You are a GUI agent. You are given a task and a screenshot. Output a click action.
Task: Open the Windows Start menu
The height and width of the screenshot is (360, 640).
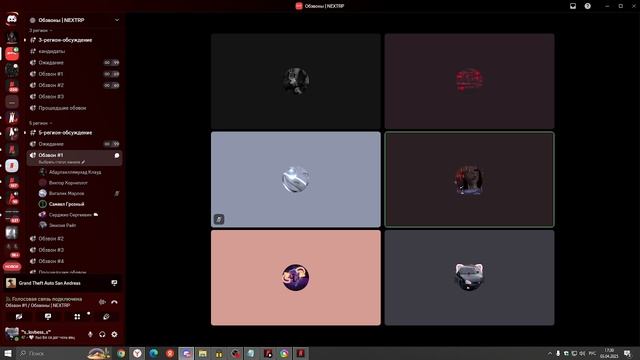click(7, 353)
